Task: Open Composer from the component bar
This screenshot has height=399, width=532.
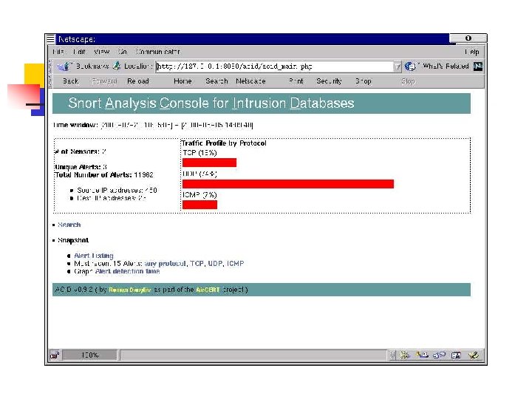Action: click(x=474, y=355)
